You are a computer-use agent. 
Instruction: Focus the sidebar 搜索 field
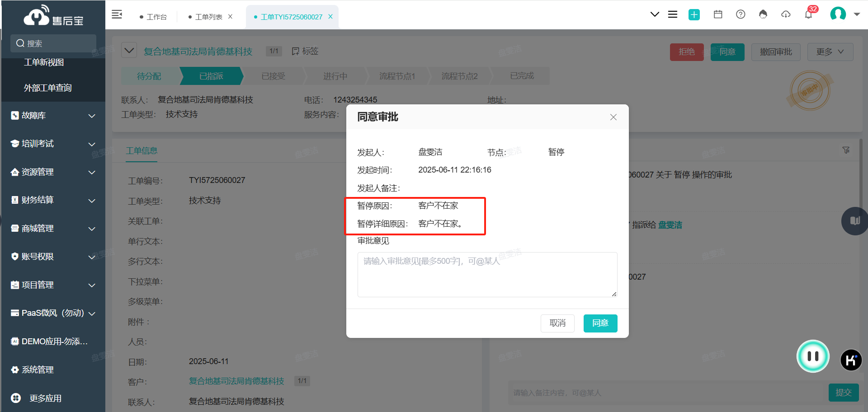[53, 43]
